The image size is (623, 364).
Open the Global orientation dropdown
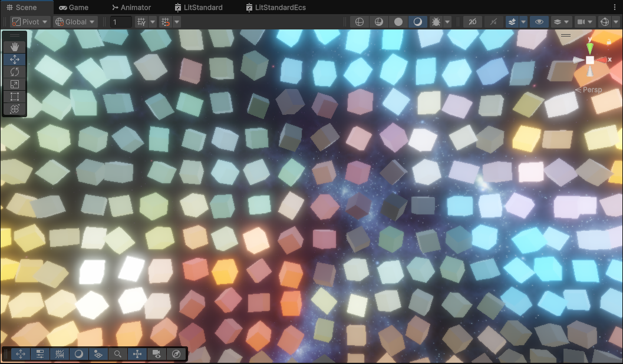[x=75, y=21]
